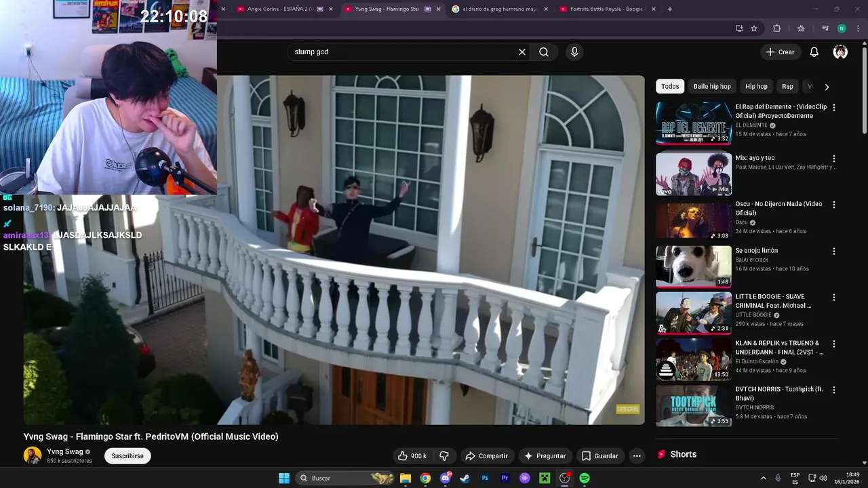868x488 pixels.
Task: Open Chrome three-dot menu
Action: [856, 28]
